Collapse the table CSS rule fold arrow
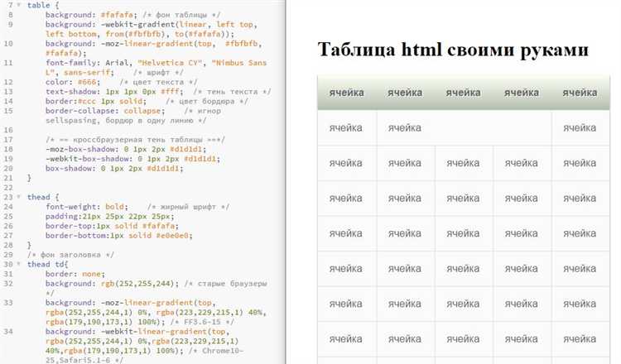Viewport: 621px width, 364px height. coord(19,6)
